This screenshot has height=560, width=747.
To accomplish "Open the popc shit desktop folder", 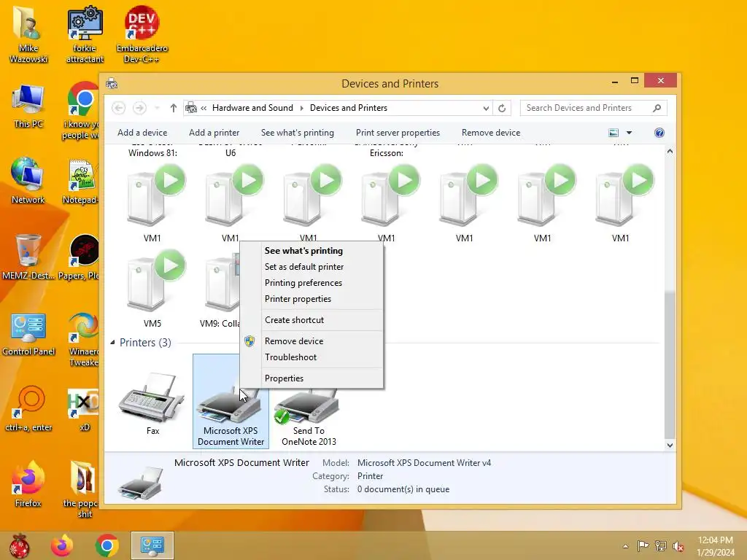I will 81,489.
